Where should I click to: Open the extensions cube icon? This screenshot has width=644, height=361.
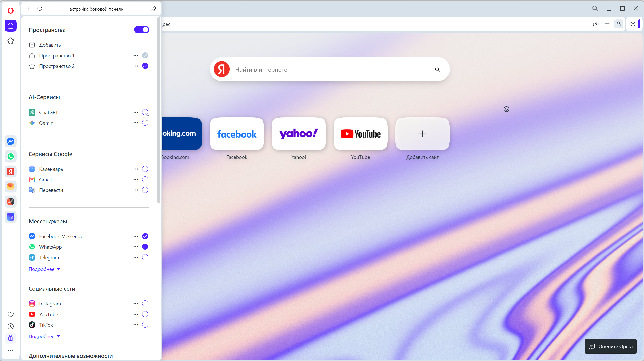click(633, 24)
